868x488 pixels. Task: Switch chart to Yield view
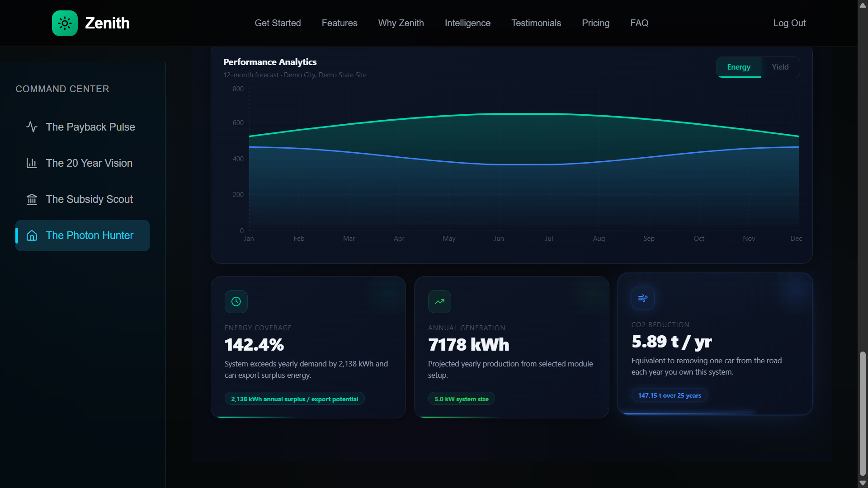tap(780, 67)
